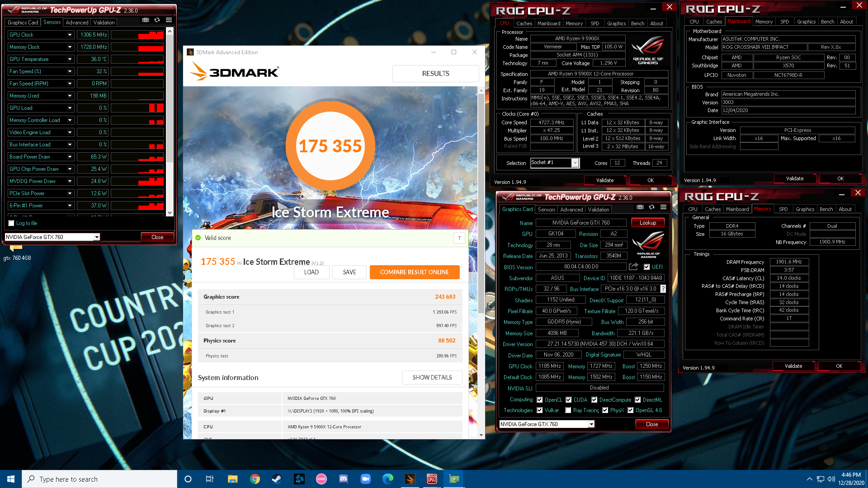Click the screenshot camera icon in top-left GPU-Z

pos(145,20)
